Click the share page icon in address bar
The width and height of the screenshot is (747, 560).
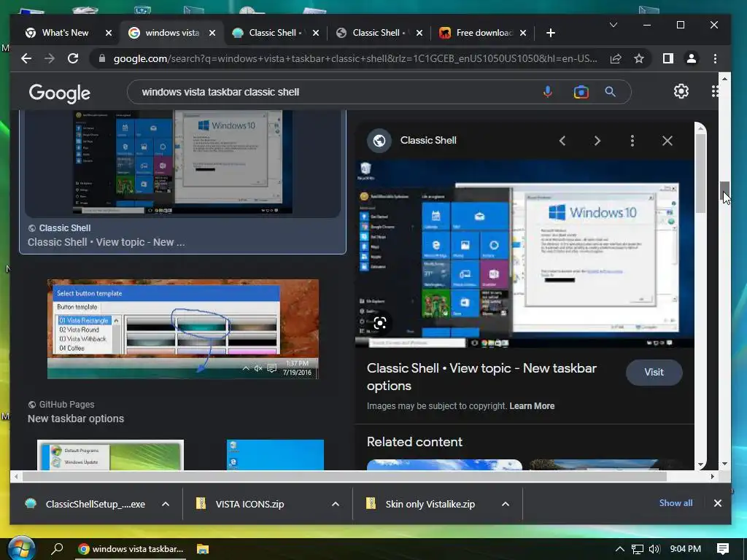[616, 58]
